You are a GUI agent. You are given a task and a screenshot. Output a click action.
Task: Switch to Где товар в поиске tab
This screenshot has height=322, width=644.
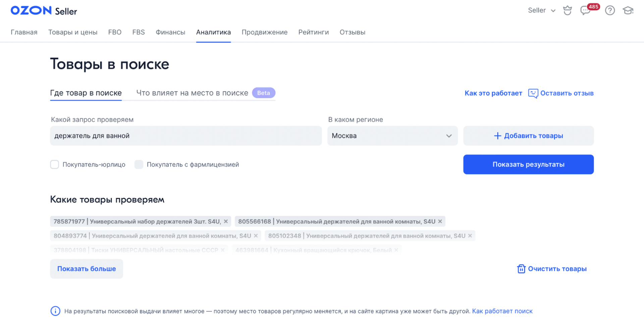coord(86,93)
